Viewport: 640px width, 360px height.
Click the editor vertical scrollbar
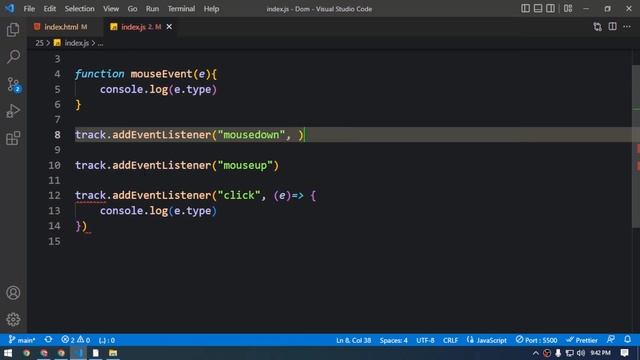point(636,147)
